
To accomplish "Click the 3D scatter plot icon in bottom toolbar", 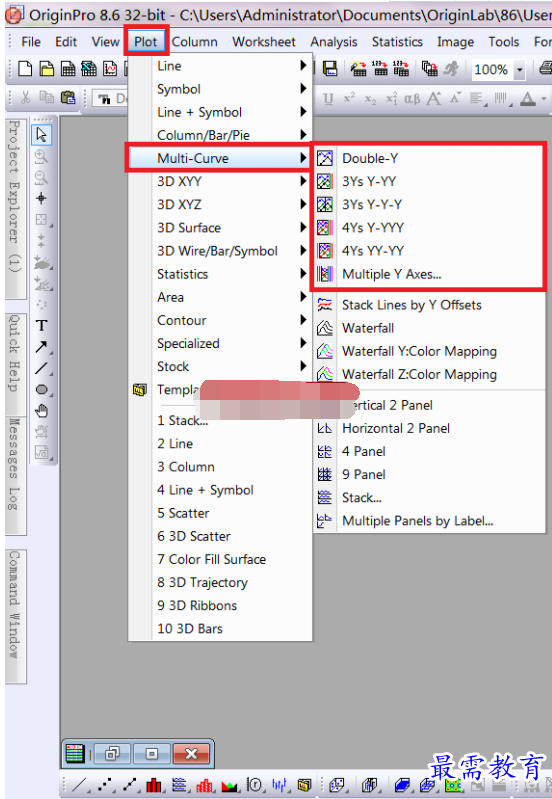I will (336, 785).
